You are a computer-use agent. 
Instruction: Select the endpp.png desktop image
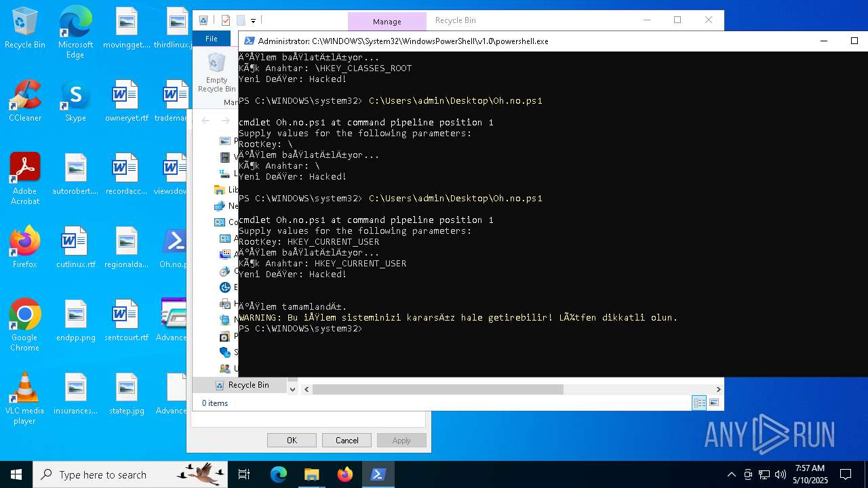(75, 321)
